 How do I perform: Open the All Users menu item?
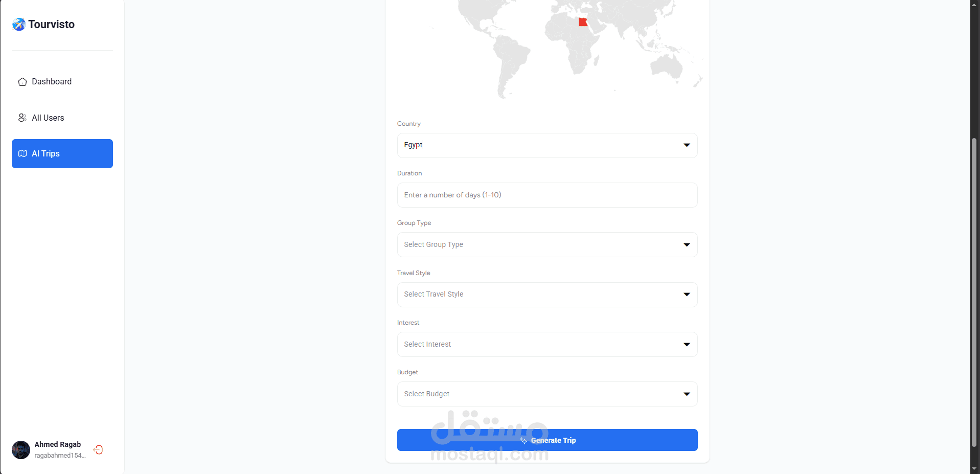coord(48,118)
